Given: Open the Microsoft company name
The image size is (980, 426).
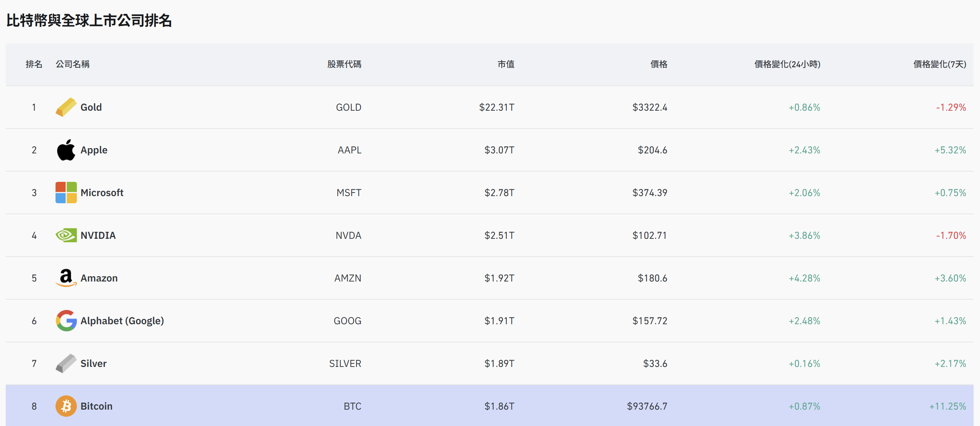Looking at the screenshot, I should tap(101, 193).
